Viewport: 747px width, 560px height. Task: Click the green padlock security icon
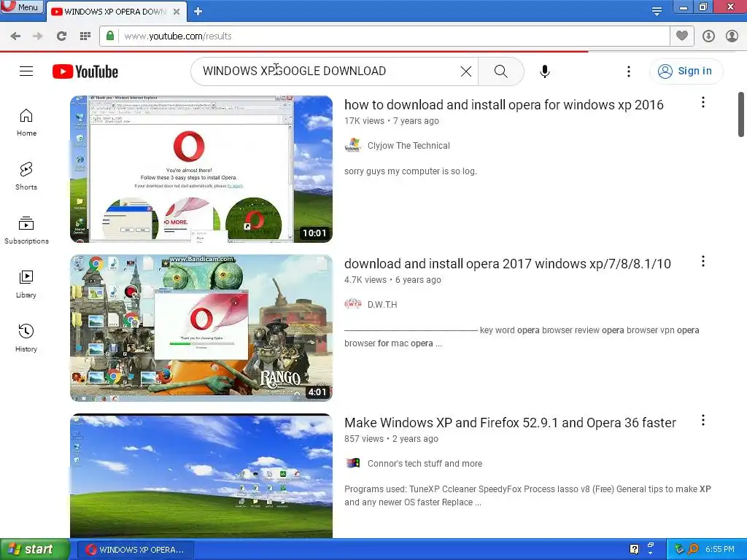coord(110,36)
